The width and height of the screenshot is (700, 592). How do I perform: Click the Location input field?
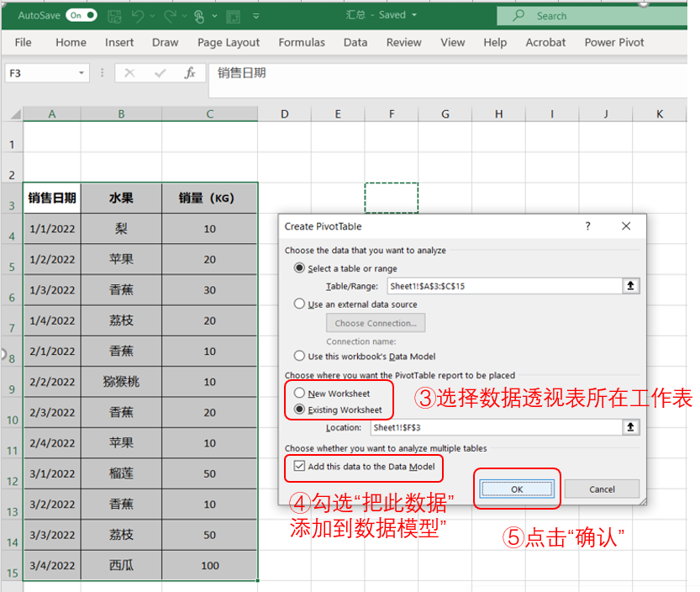497,427
